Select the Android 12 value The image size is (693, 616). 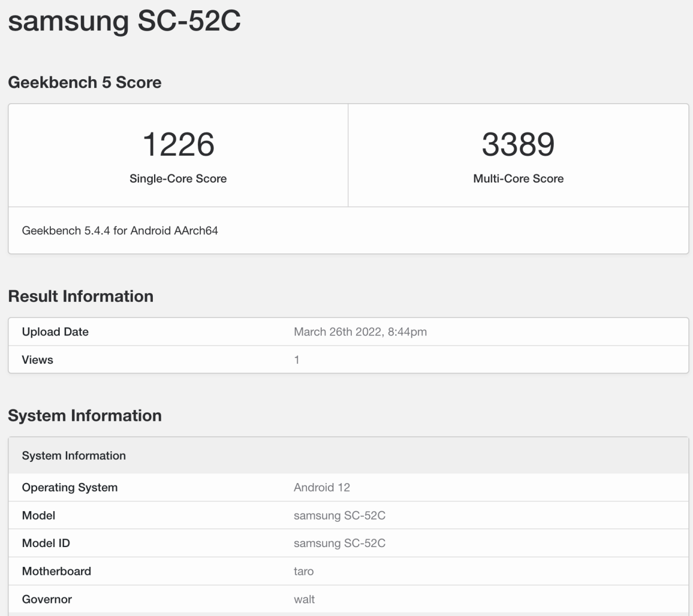click(x=322, y=488)
